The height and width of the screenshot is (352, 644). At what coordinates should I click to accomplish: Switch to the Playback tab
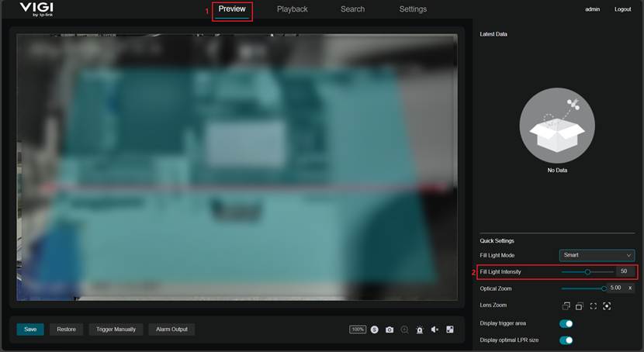point(293,9)
